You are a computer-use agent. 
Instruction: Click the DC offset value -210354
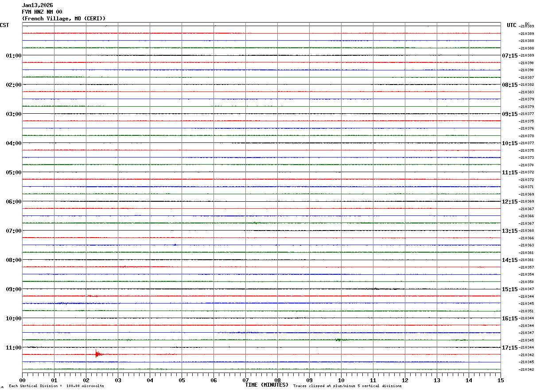click(526, 274)
